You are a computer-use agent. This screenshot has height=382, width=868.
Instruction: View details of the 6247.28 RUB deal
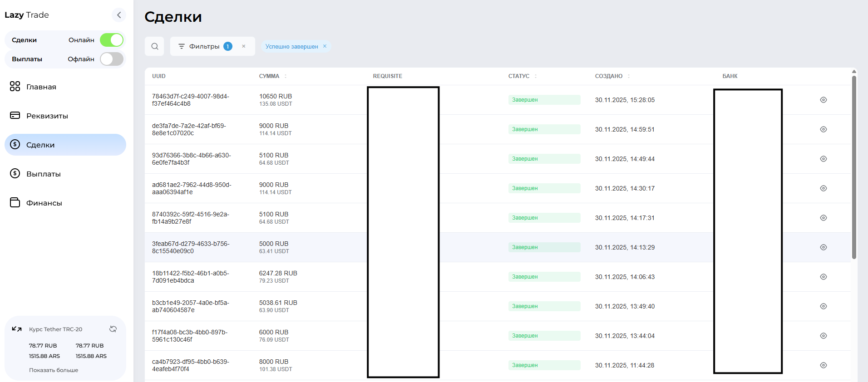(823, 277)
